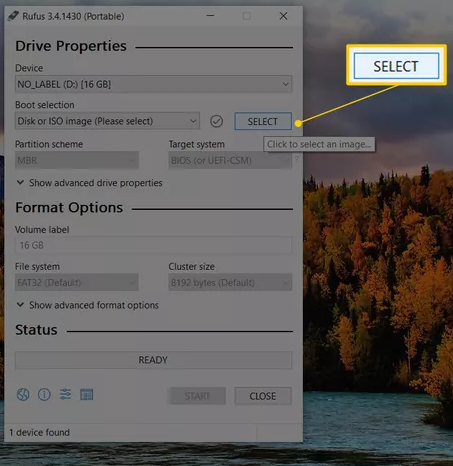Click the 'File system' label

point(37,267)
